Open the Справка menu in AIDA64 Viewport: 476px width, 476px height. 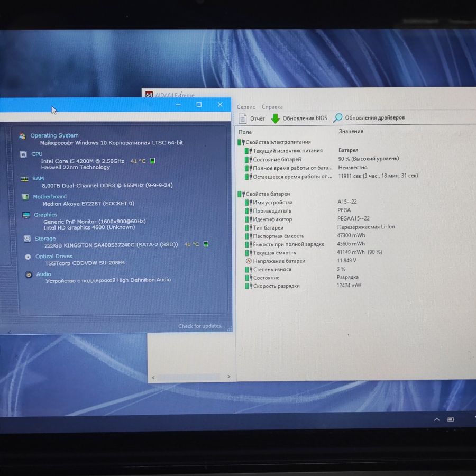[x=272, y=107]
